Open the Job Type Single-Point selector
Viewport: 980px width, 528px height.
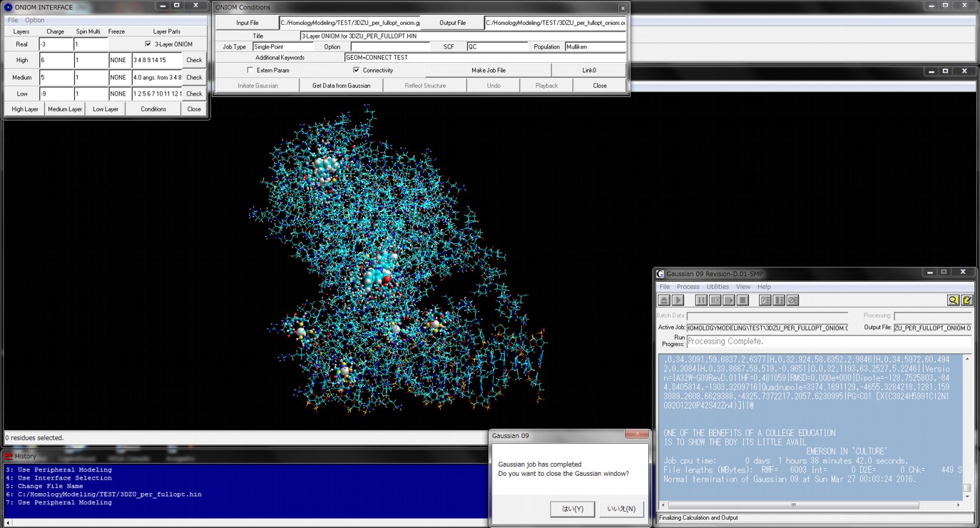click(x=282, y=46)
